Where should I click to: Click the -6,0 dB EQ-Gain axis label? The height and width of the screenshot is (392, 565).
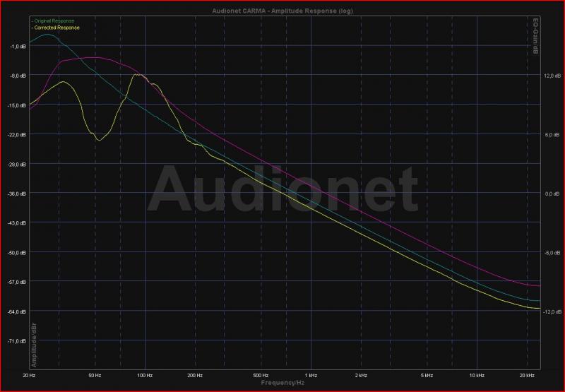click(553, 253)
